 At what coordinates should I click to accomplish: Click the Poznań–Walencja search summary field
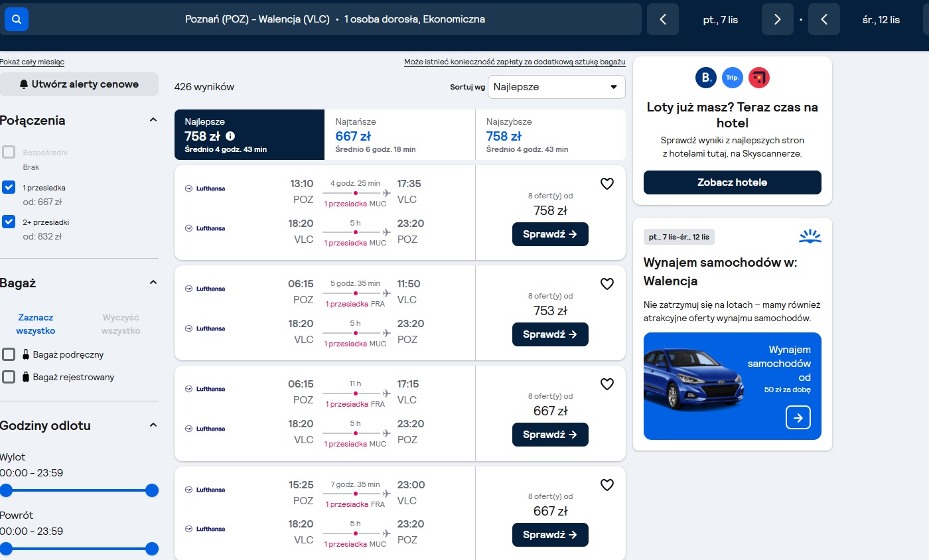(x=335, y=20)
